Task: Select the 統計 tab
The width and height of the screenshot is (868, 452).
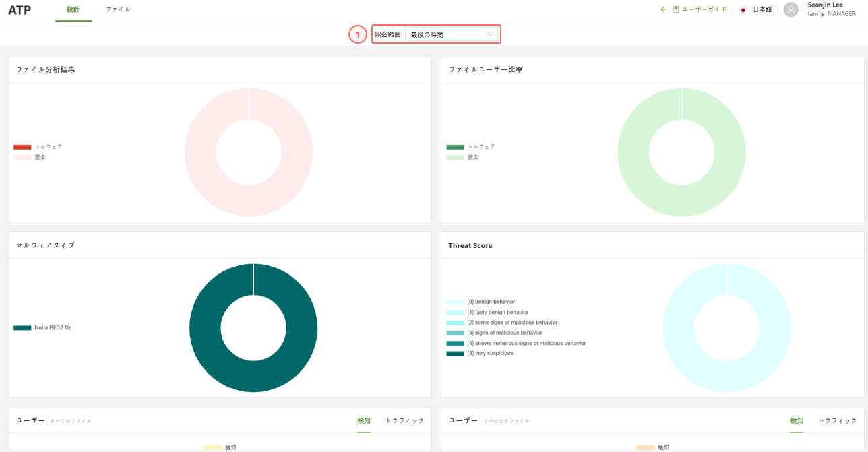Action: (x=73, y=10)
